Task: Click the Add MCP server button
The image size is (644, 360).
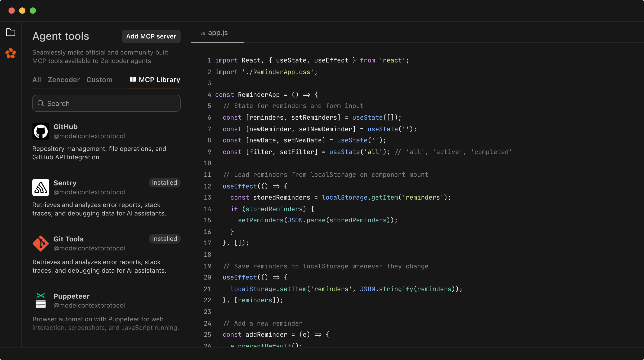Action: click(x=151, y=36)
